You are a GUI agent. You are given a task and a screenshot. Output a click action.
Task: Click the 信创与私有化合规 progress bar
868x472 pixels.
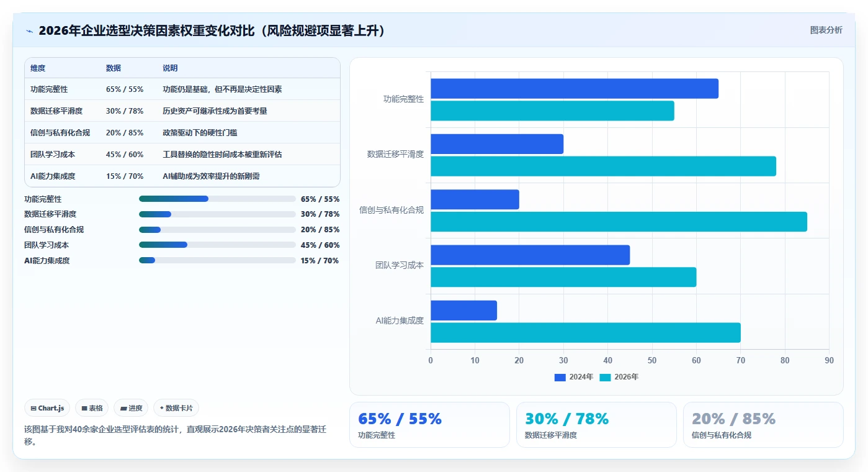coord(217,230)
